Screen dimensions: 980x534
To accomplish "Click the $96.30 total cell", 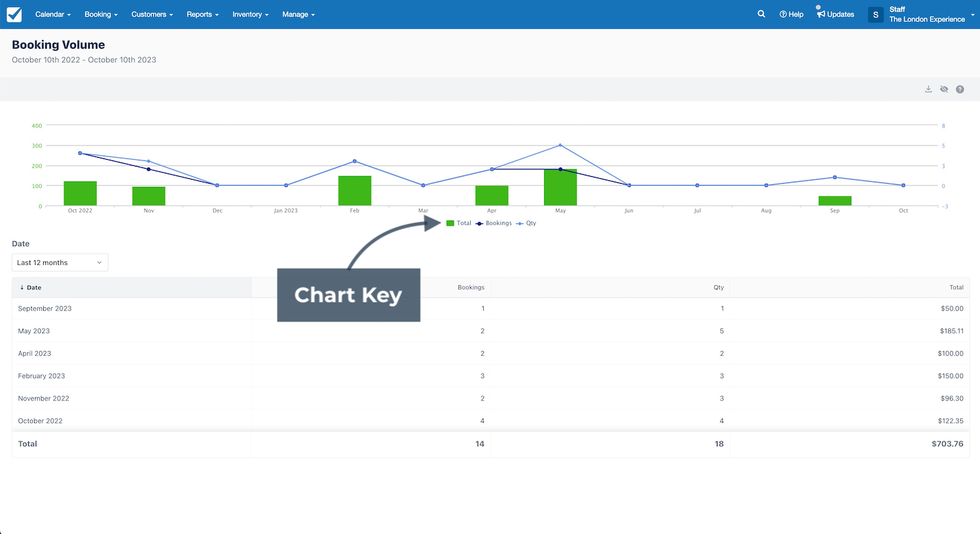I will tap(952, 398).
